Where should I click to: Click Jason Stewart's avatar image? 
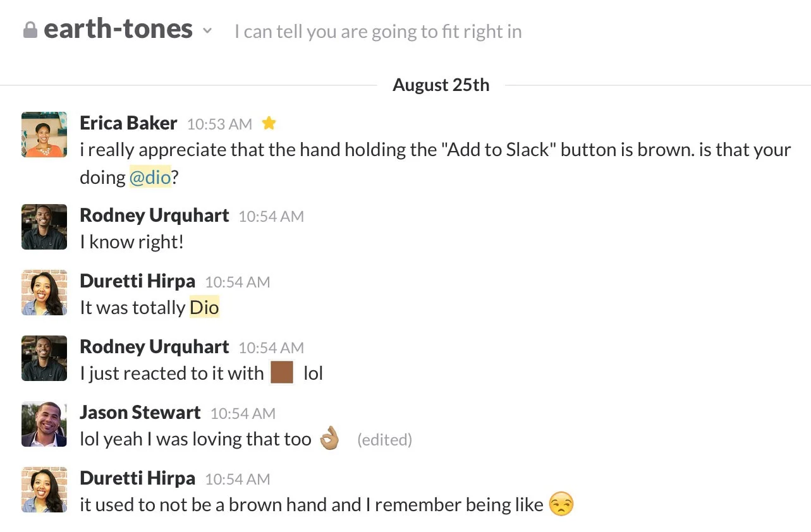[x=44, y=424]
